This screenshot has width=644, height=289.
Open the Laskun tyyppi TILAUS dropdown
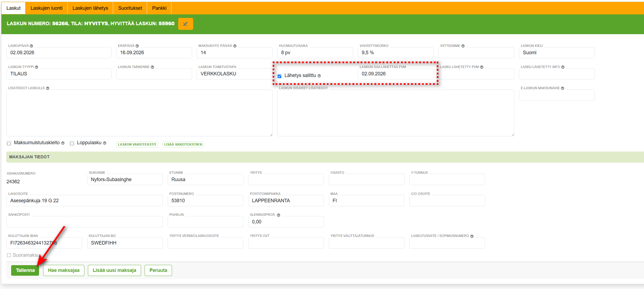tap(59, 74)
